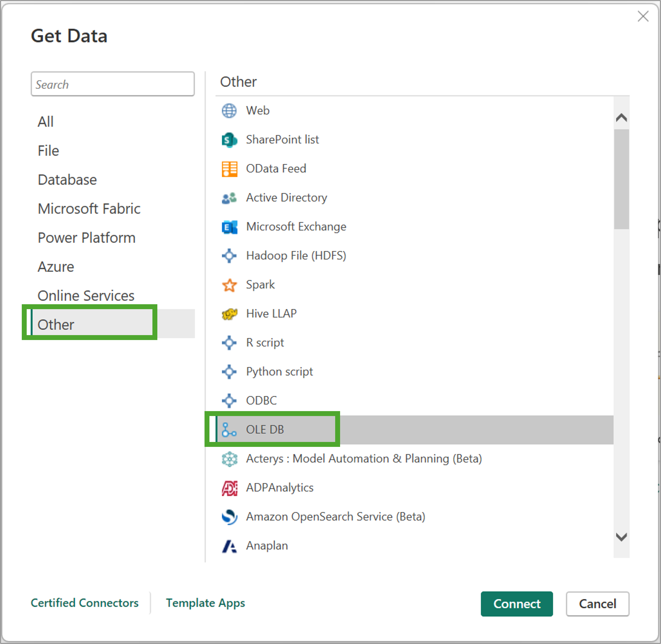Image resolution: width=661 pixels, height=644 pixels.
Task: Click the Python script connector icon
Action: point(229,372)
